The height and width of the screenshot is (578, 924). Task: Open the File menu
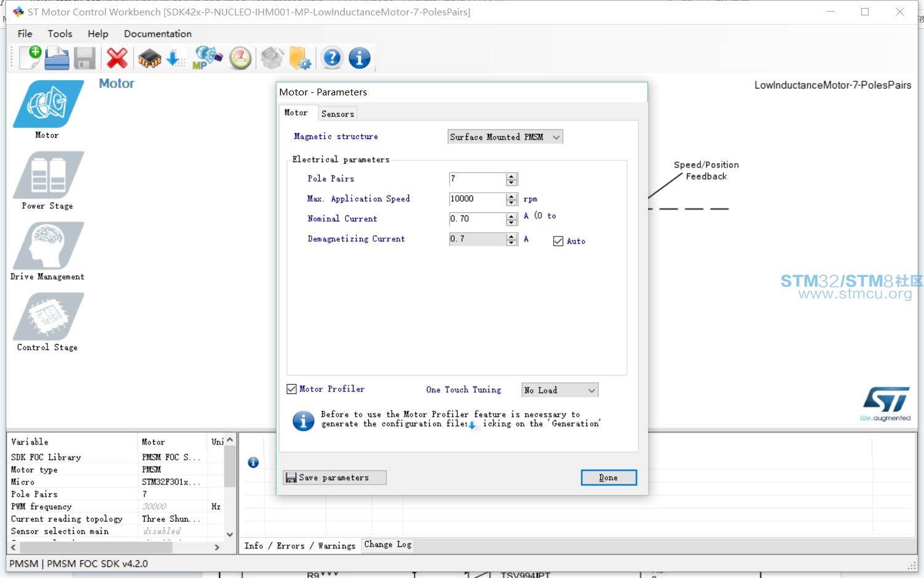click(x=25, y=34)
